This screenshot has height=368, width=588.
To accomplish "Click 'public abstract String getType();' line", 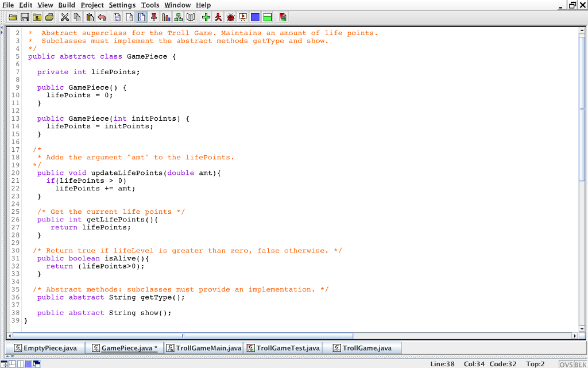I will 111,297.
